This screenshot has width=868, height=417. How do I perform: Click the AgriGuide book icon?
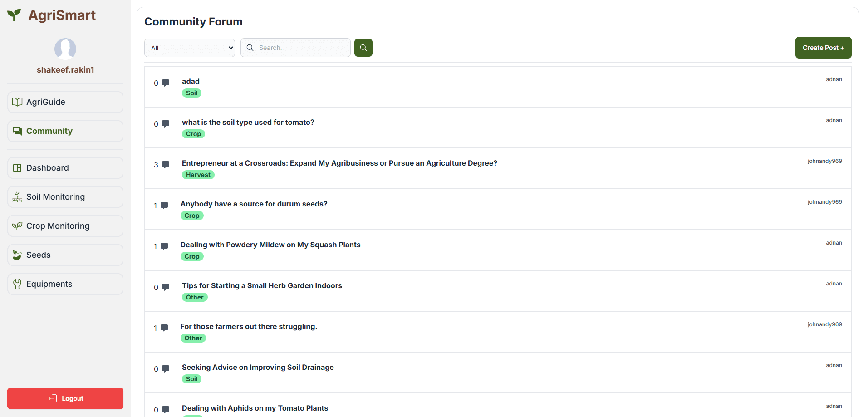coord(17,102)
